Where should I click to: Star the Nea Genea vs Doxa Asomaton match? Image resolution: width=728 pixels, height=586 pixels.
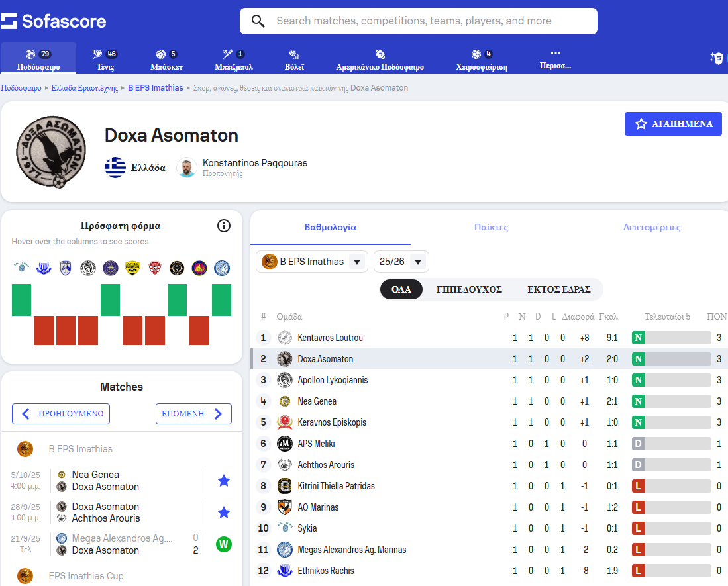(224, 481)
